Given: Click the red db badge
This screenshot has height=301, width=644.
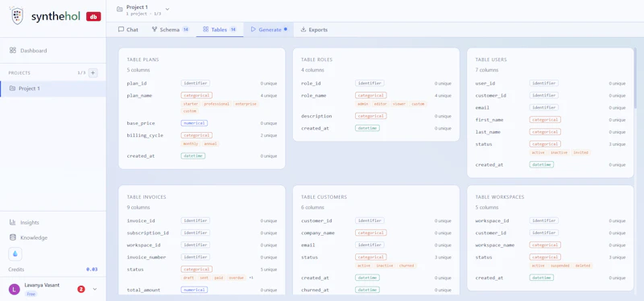Looking at the screenshot, I should [x=93, y=16].
